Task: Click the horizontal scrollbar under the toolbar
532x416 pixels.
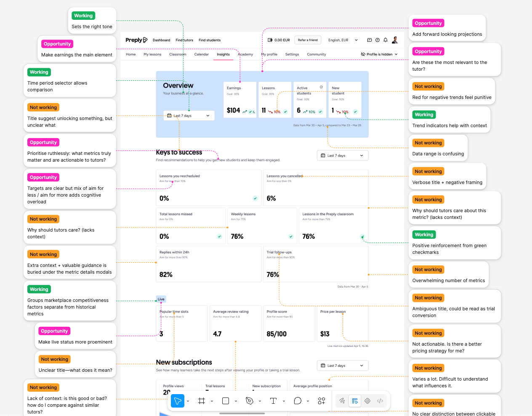Action: pos(242,413)
